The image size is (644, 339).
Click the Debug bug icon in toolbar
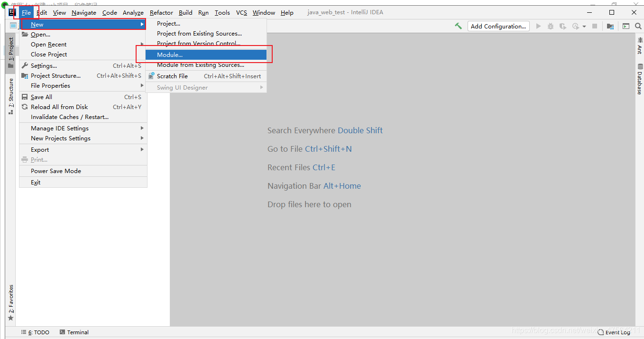[551, 26]
